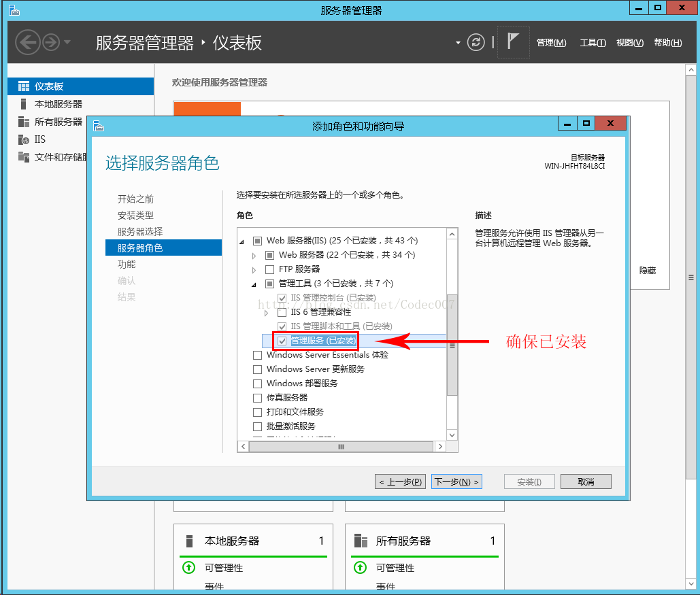Screen dimensions: 700x595
Task: Click the Server Manager title bar icon
Action: coord(14,10)
